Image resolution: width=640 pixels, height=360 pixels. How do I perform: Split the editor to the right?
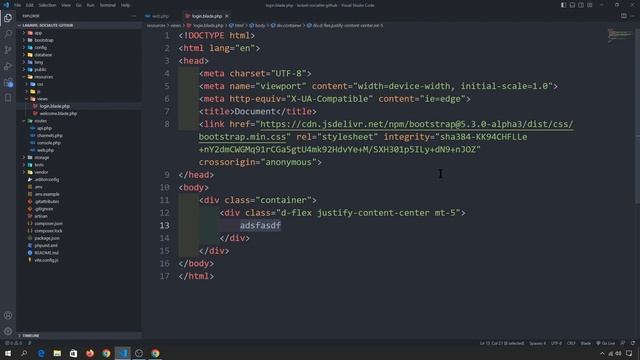click(x=624, y=16)
